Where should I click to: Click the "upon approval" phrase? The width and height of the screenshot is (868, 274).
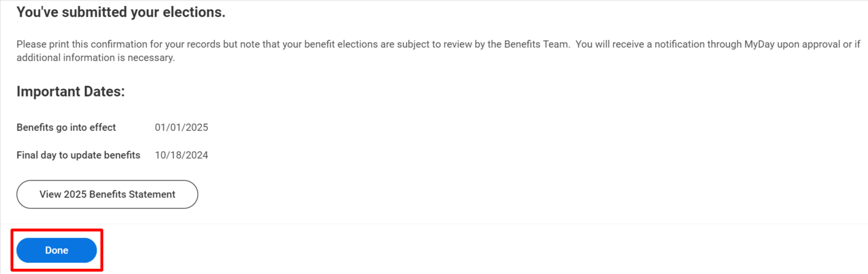[808, 44]
